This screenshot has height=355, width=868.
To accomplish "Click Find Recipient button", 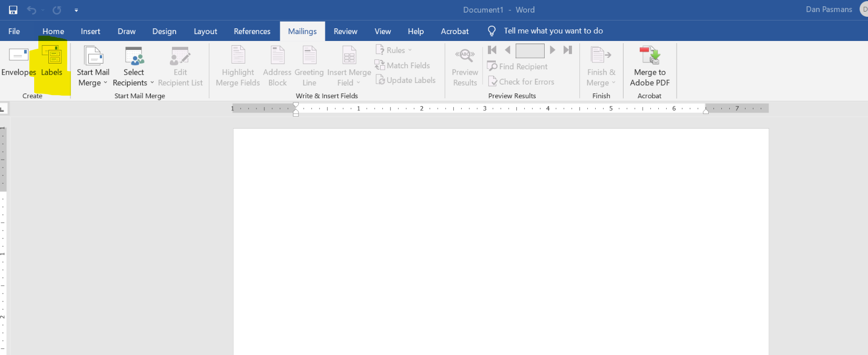I will coord(518,66).
